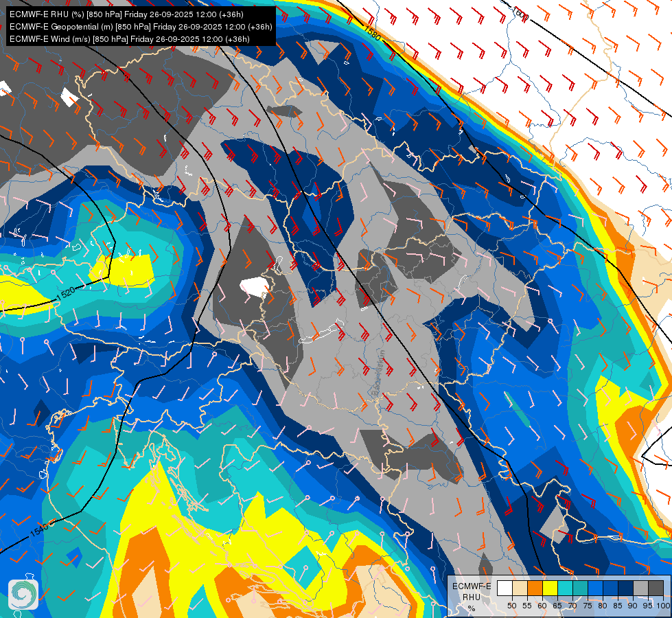This screenshot has height=618, width=672.
Task: Select the white legend swatch below 50%
Action: 505,588
